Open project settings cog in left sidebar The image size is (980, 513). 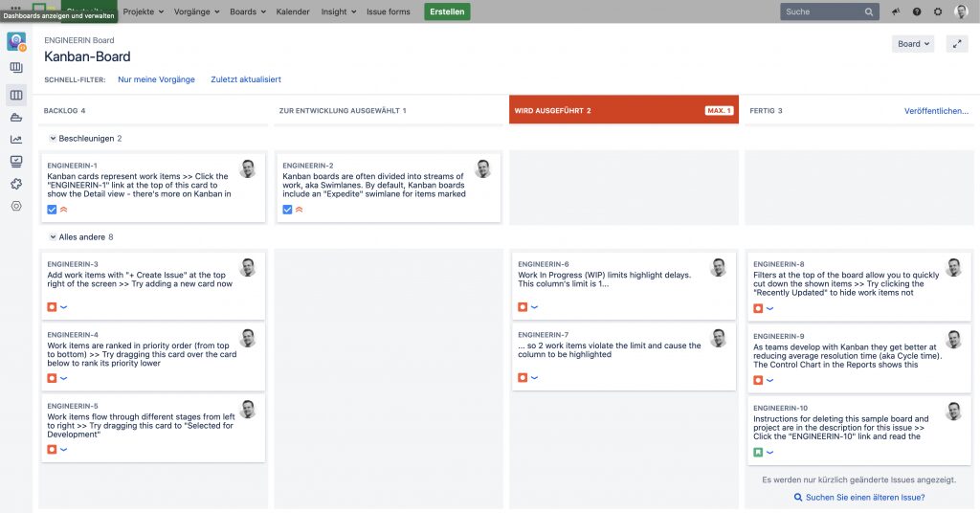16,206
